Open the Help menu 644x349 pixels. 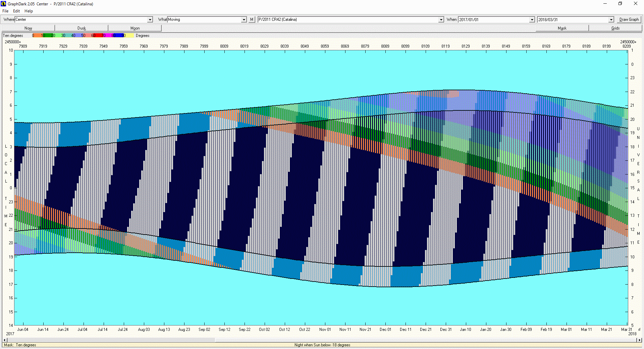click(29, 11)
